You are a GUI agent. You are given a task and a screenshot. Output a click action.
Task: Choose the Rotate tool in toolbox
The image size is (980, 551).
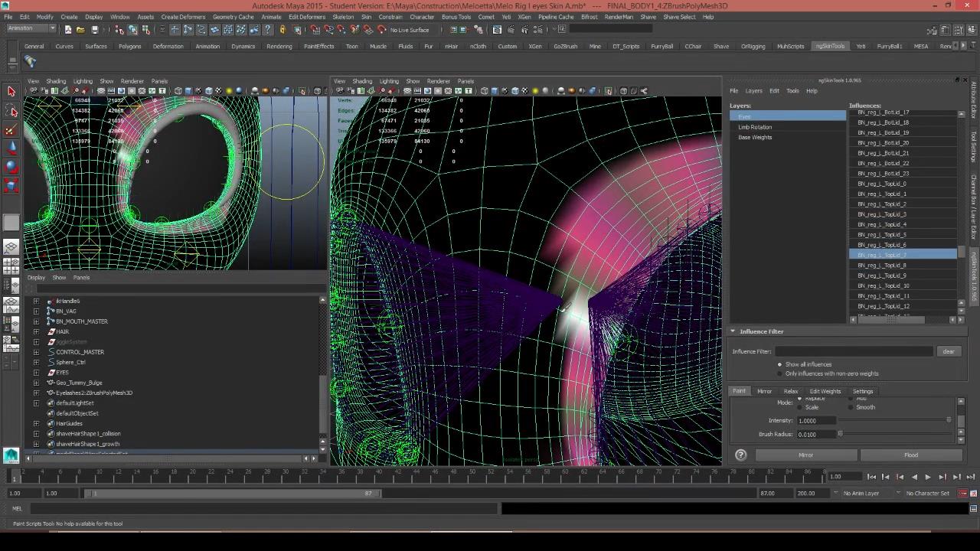tap(11, 166)
